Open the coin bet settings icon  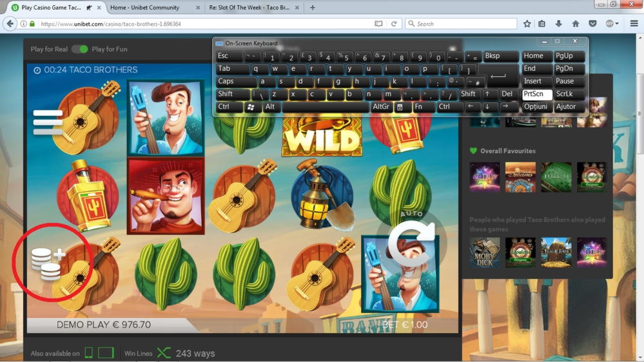coord(48,264)
